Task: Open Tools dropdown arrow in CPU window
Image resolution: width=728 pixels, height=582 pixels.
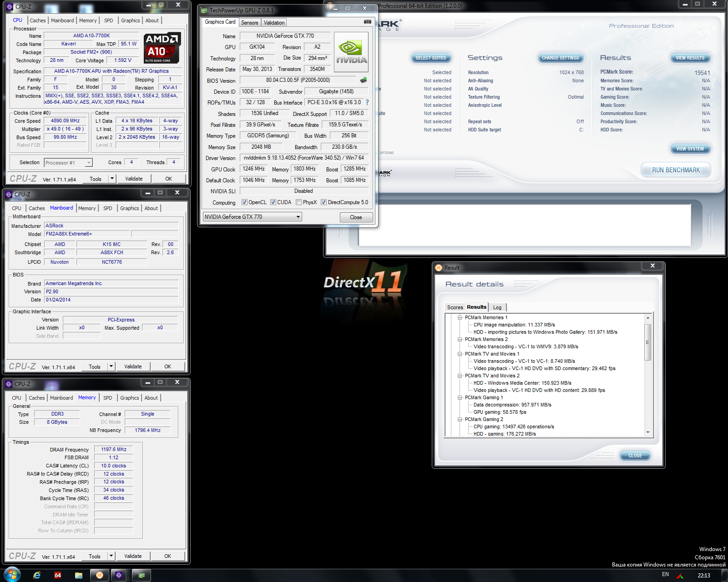Action: pos(112,179)
